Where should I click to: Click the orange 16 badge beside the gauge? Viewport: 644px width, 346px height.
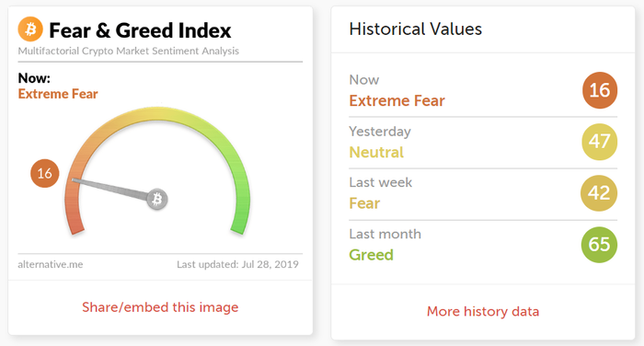(x=45, y=173)
